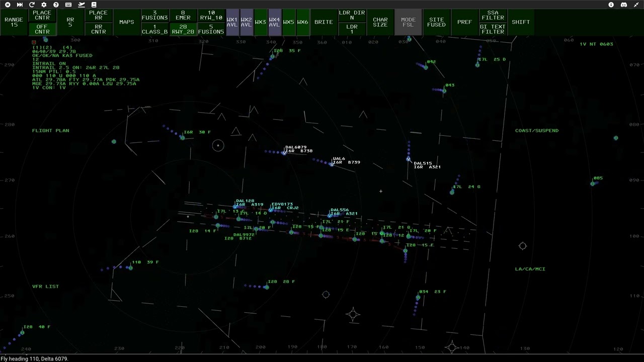This screenshot has width=644, height=362.
Task: Select the DAL556 A321 aircraft target
Action: tap(330, 216)
